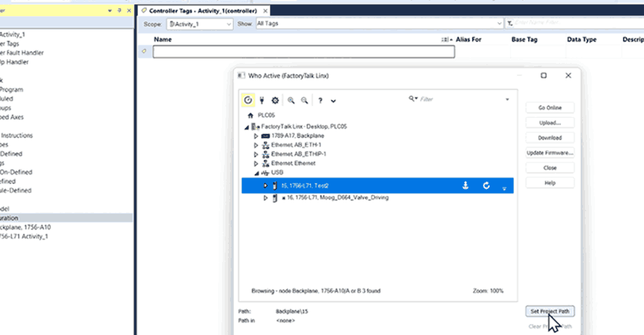Image resolution: width=644 pixels, height=335 pixels.
Task: Click the zoom in magnifier icon
Action: coord(291,100)
